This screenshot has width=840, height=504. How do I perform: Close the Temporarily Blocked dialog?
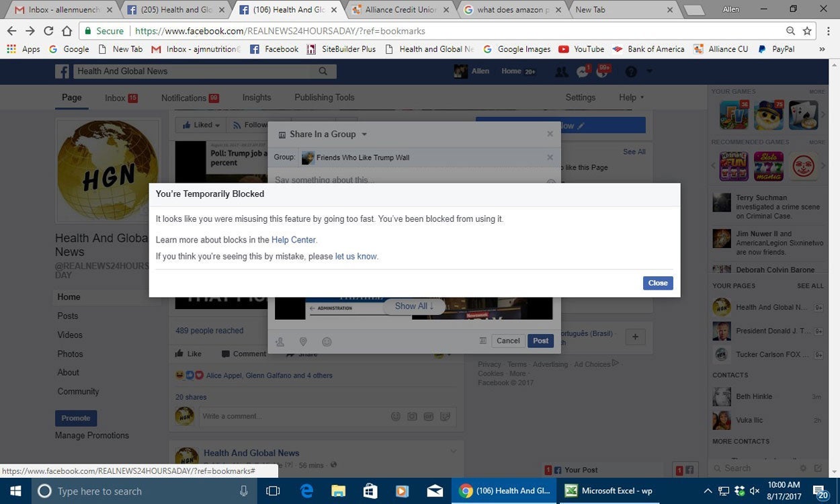658,283
